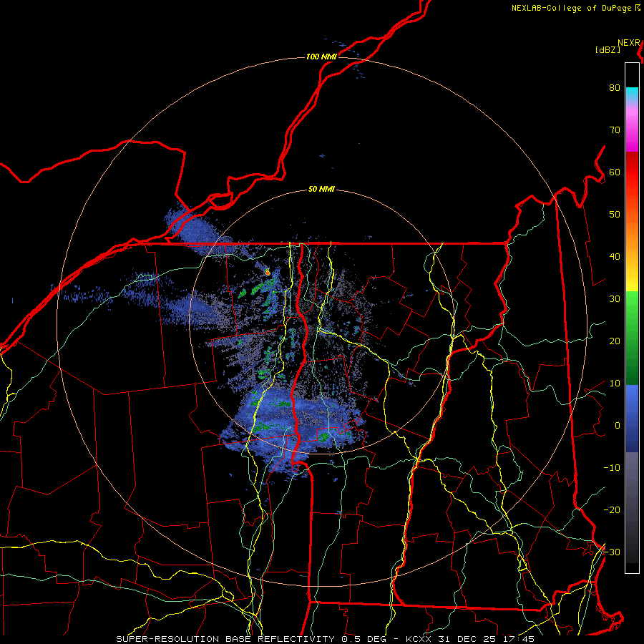Click the Super-Resolution Base Reflectivity caption
The height and width of the screenshot is (644, 644).
[225, 639]
